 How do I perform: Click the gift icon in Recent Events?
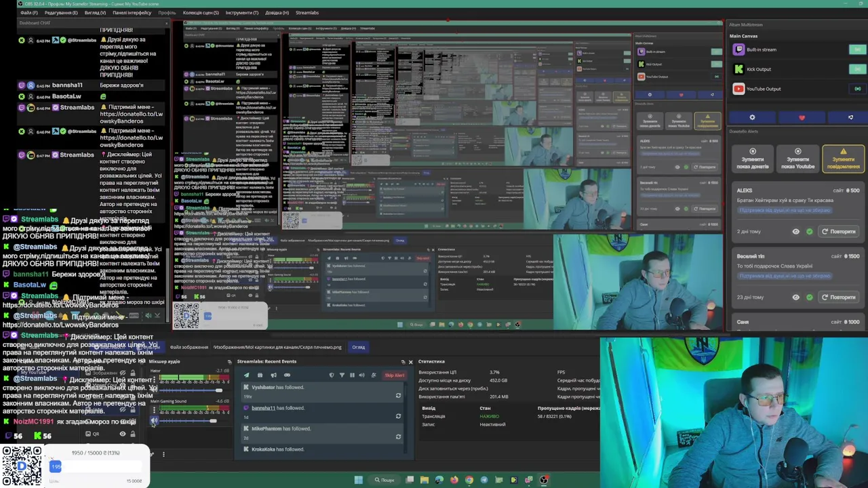coord(260,375)
